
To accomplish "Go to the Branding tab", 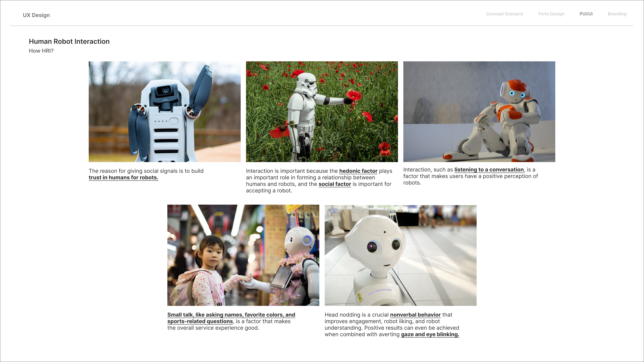I will pos(617,14).
